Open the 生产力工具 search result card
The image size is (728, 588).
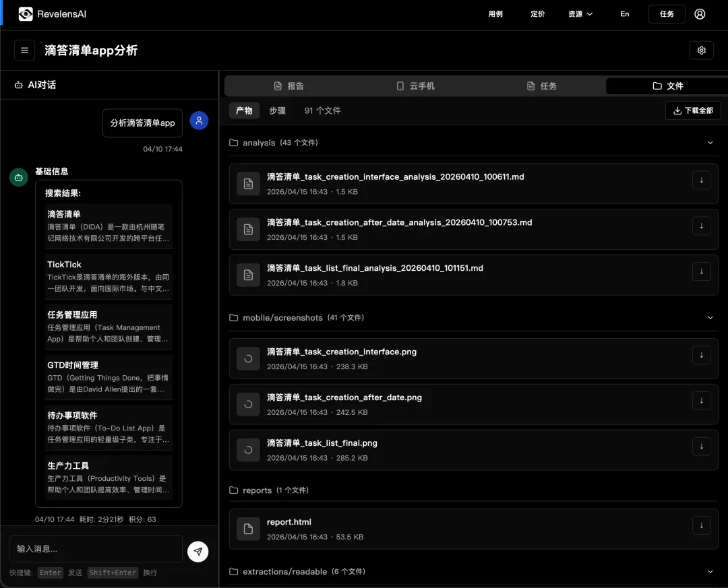click(x=109, y=478)
